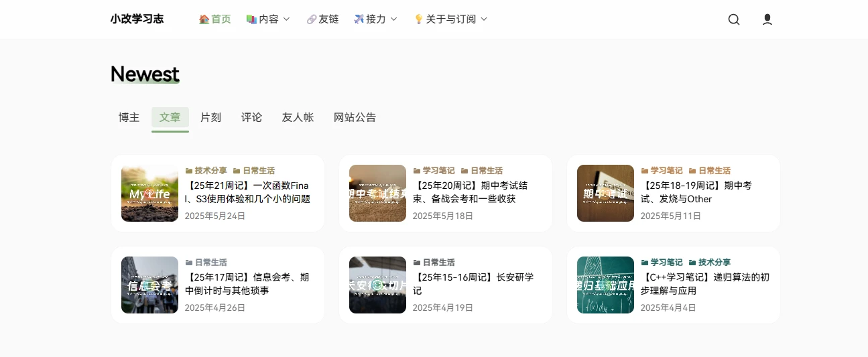The height and width of the screenshot is (357, 868).
Task: Open the 内容 navigation menu label
Action: [269, 19]
